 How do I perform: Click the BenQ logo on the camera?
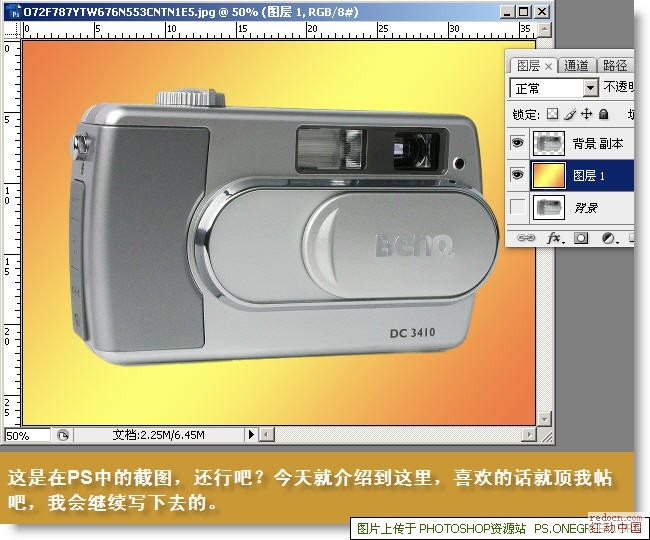pyautogui.click(x=414, y=245)
